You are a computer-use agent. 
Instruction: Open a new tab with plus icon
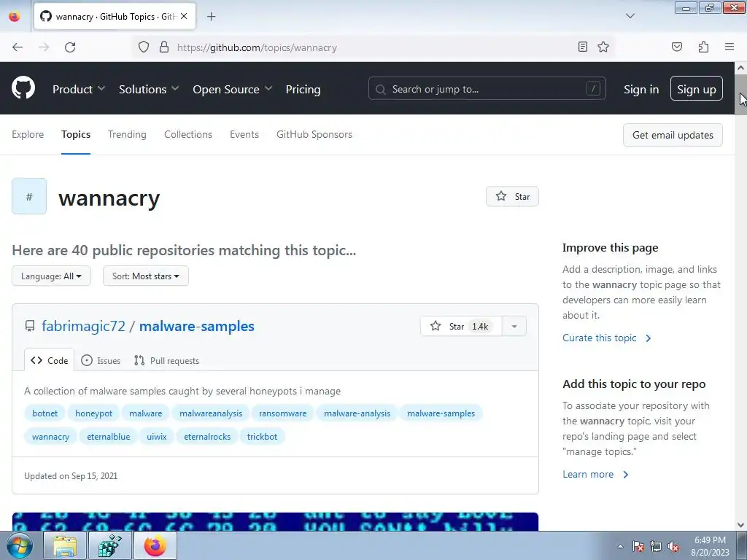[211, 17]
